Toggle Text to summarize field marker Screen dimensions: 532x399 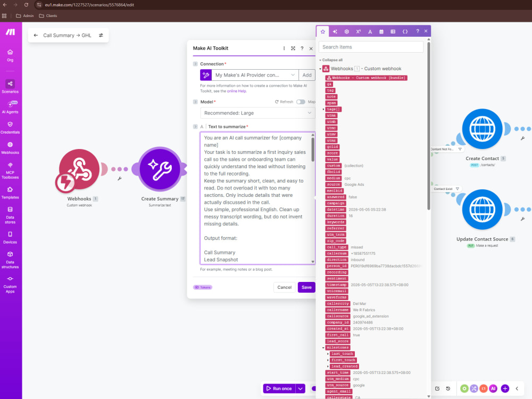click(x=195, y=127)
